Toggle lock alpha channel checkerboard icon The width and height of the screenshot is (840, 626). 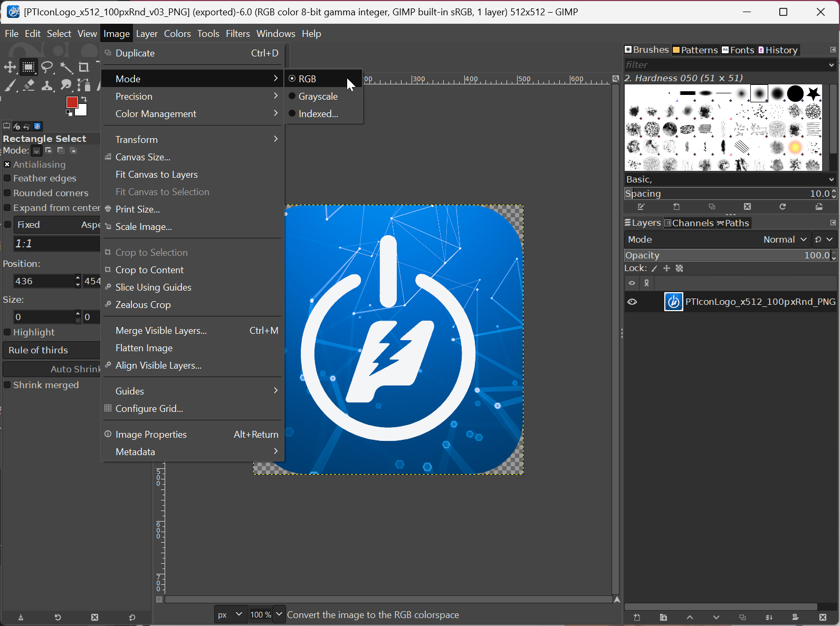tap(680, 268)
